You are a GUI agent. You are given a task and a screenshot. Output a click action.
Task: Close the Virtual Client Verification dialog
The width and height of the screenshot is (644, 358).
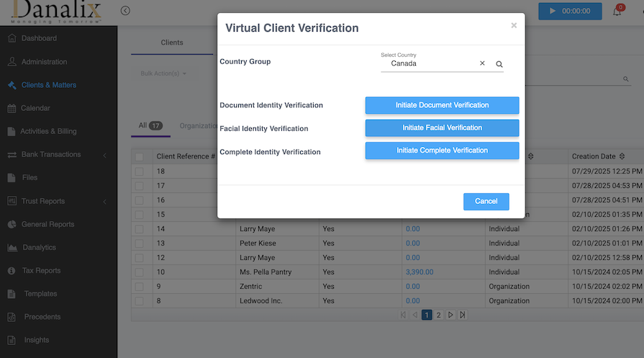tap(514, 25)
